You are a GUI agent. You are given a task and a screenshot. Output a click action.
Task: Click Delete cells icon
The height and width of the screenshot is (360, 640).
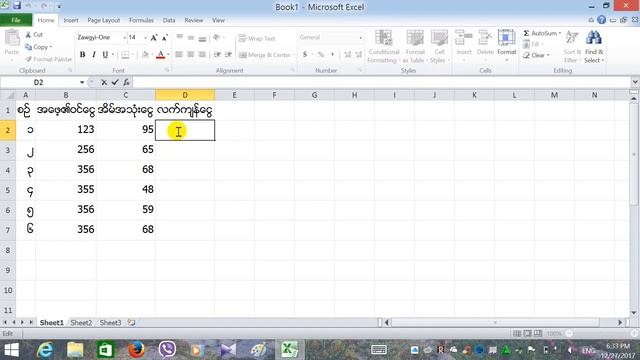click(485, 38)
